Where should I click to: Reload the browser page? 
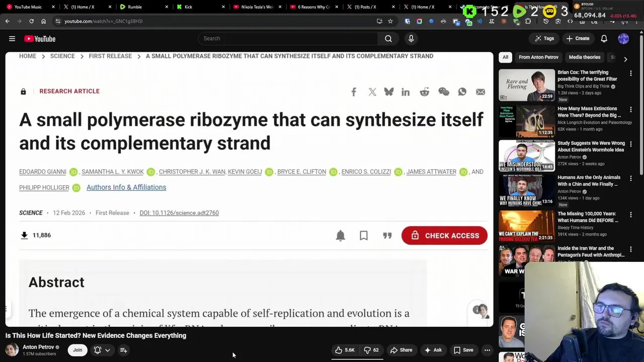[x=31, y=21]
